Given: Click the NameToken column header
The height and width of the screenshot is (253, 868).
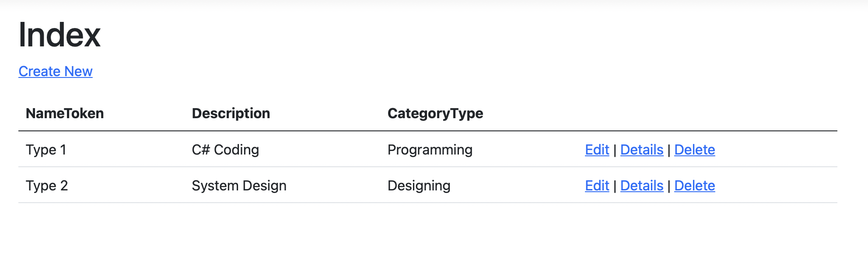Looking at the screenshot, I should click(65, 113).
